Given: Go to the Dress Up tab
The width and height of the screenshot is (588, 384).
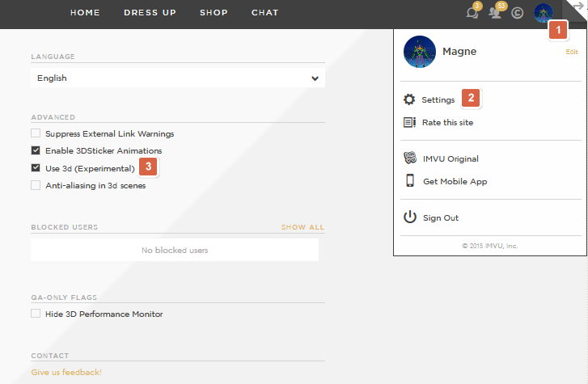Looking at the screenshot, I should [150, 13].
